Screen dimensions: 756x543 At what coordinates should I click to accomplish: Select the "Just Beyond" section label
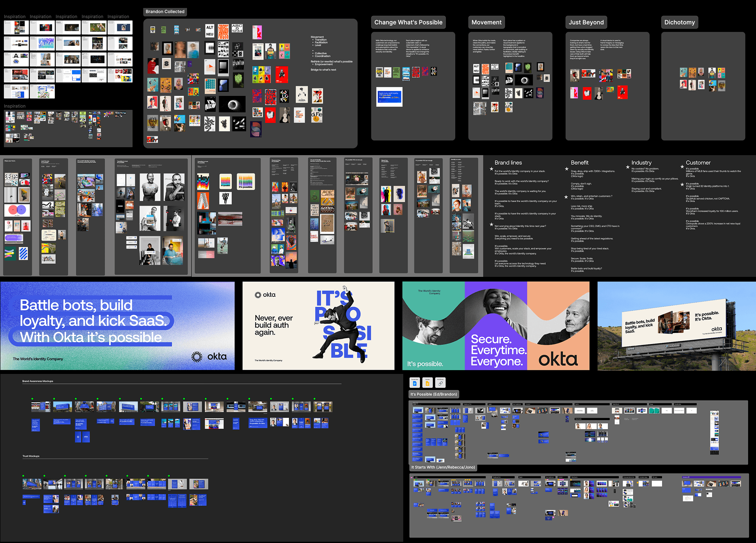tap(586, 22)
